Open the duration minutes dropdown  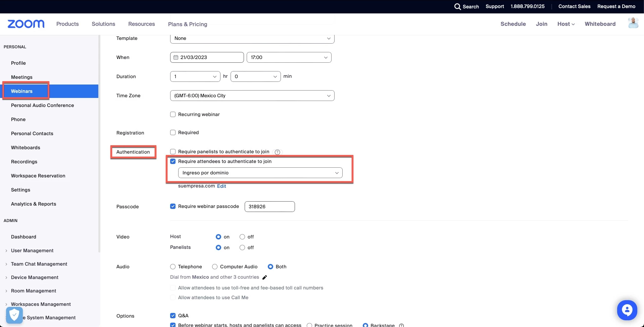point(256,76)
